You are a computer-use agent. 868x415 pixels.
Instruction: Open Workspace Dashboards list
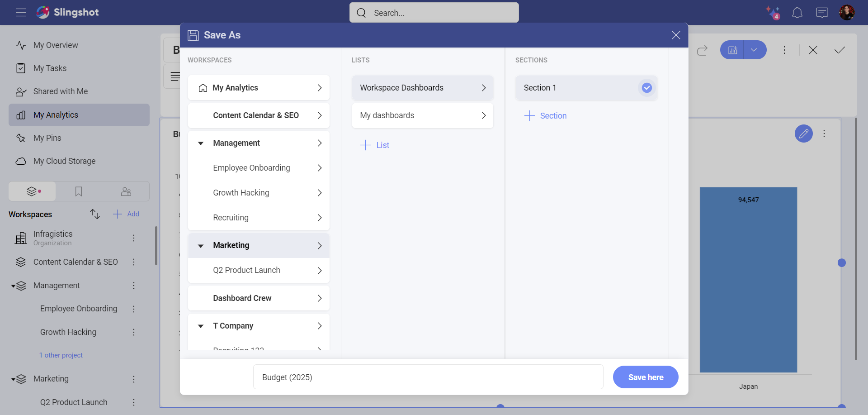pyautogui.click(x=422, y=88)
